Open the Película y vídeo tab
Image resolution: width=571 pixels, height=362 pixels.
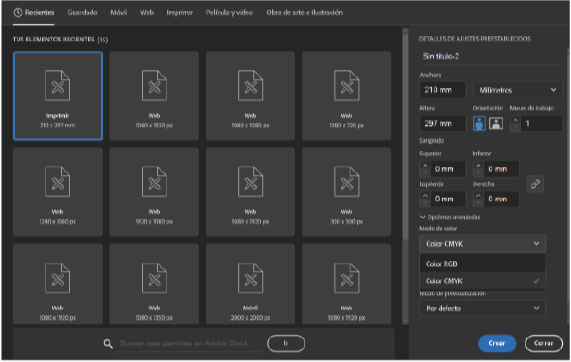pyautogui.click(x=229, y=13)
